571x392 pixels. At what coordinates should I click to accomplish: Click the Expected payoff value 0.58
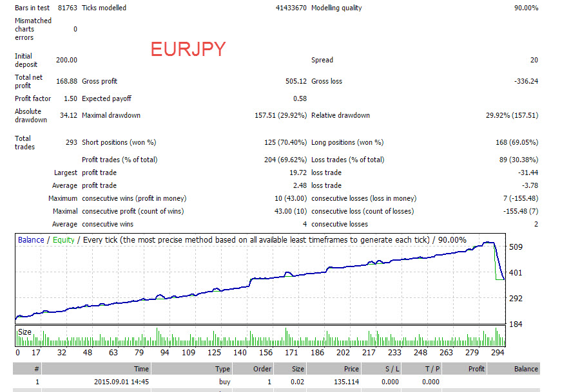(300, 98)
